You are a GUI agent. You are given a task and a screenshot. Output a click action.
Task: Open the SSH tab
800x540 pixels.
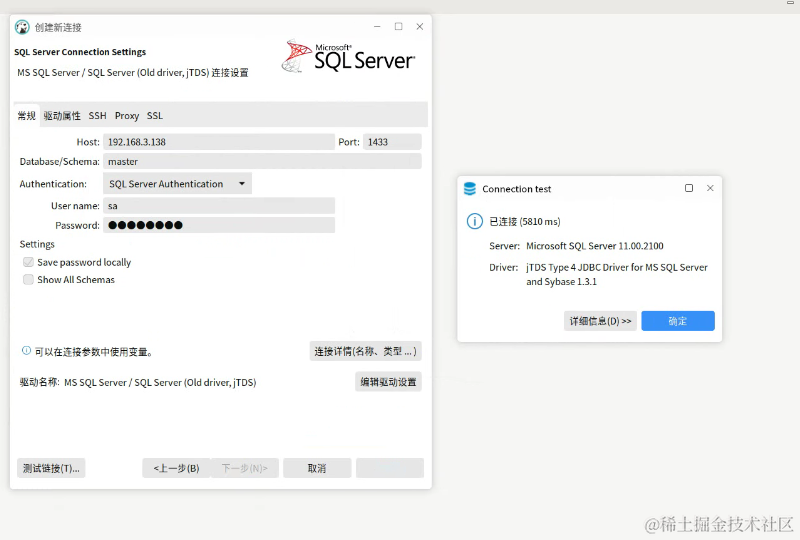pos(97,116)
